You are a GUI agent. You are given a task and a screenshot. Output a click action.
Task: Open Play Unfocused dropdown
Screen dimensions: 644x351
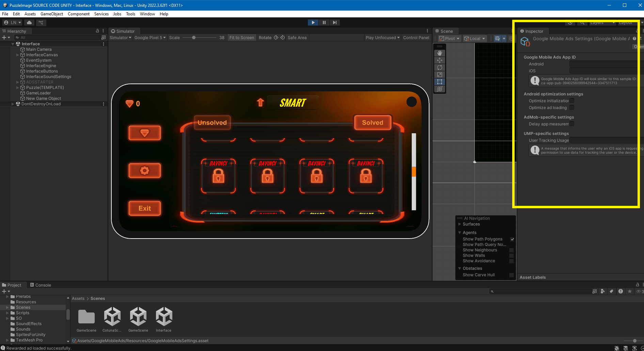pyautogui.click(x=382, y=37)
